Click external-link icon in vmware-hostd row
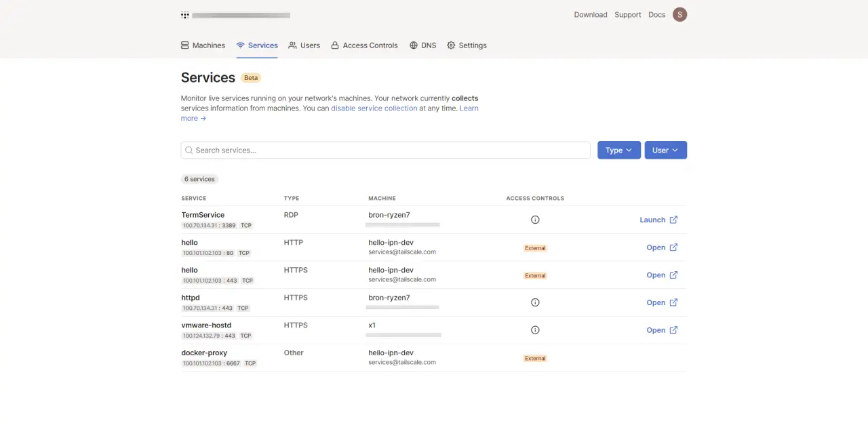The width and height of the screenshot is (868, 438). (673, 330)
